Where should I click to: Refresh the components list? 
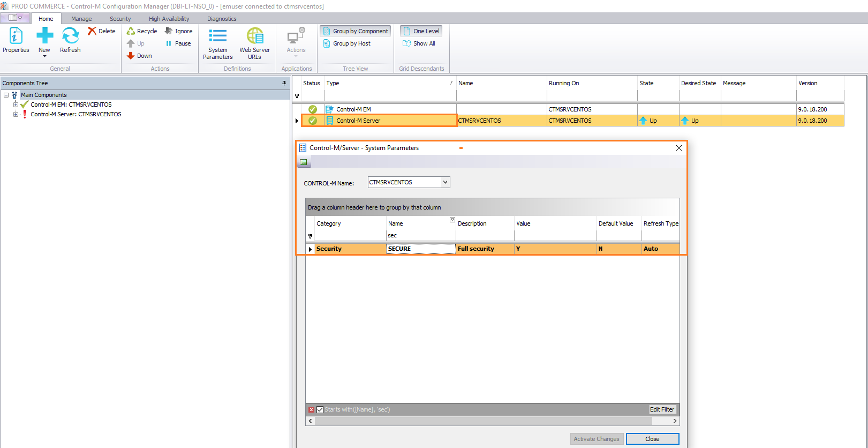click(x=70, y=41)
